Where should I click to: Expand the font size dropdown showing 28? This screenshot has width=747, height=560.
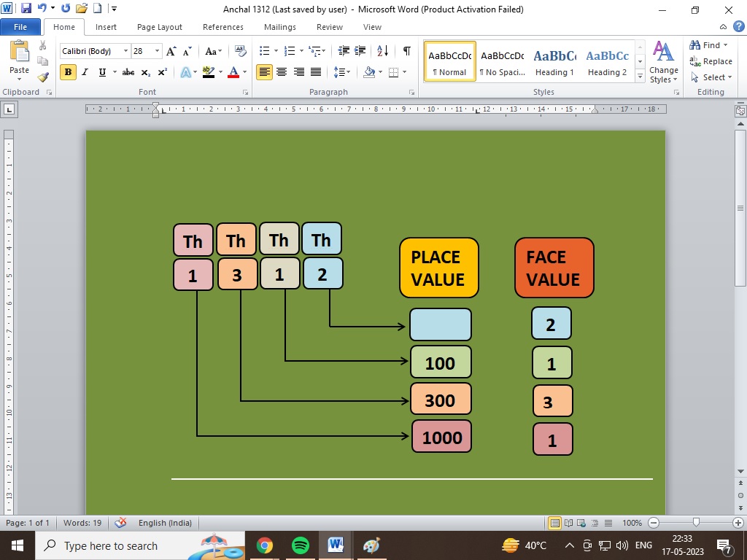pyautogui.click(x=157, y=51)
